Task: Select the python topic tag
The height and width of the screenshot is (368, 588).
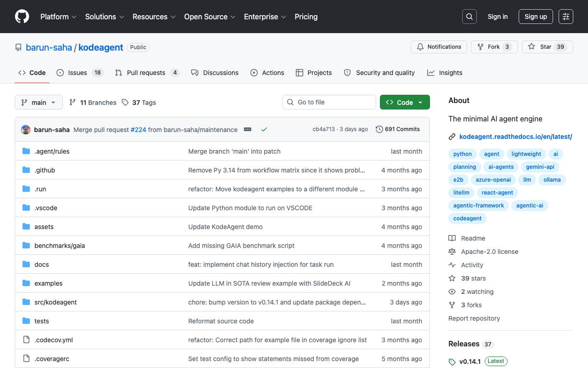Action: tap(463, 154)
